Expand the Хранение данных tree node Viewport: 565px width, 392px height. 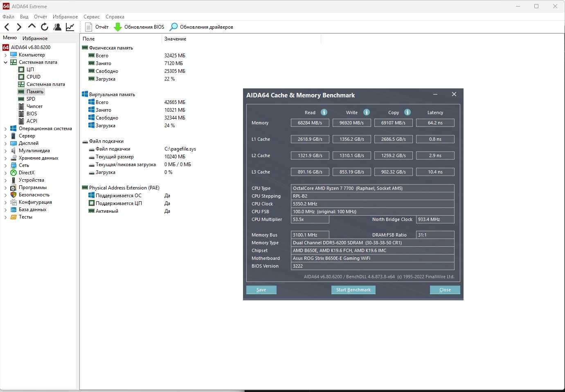[x=5, y=158]
